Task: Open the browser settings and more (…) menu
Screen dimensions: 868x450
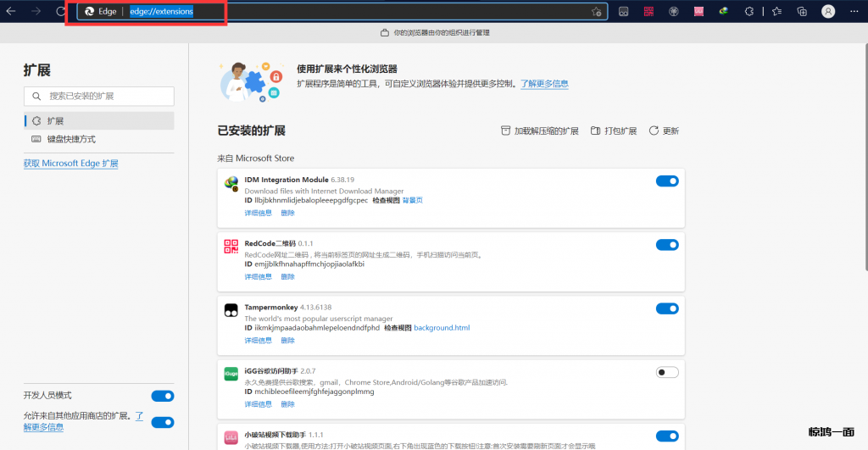Action: pos(854,11)
